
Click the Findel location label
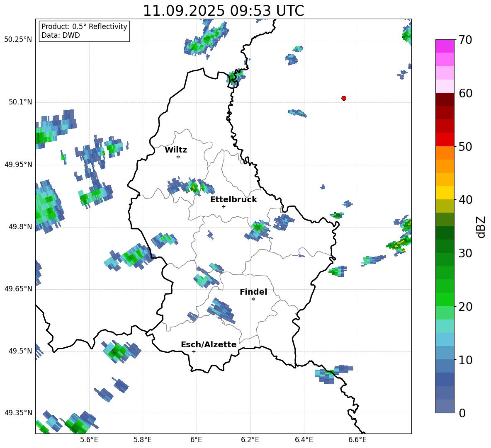point(253,292)
